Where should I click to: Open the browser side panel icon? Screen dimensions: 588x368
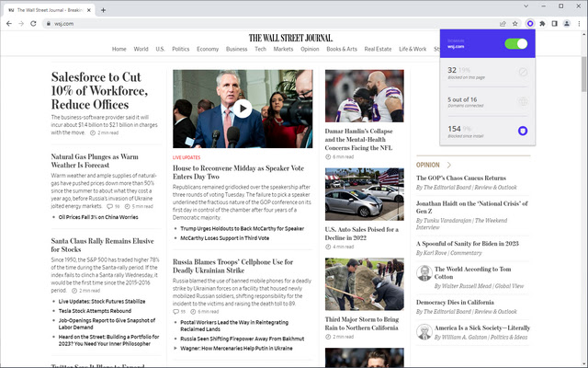(554, 24)
